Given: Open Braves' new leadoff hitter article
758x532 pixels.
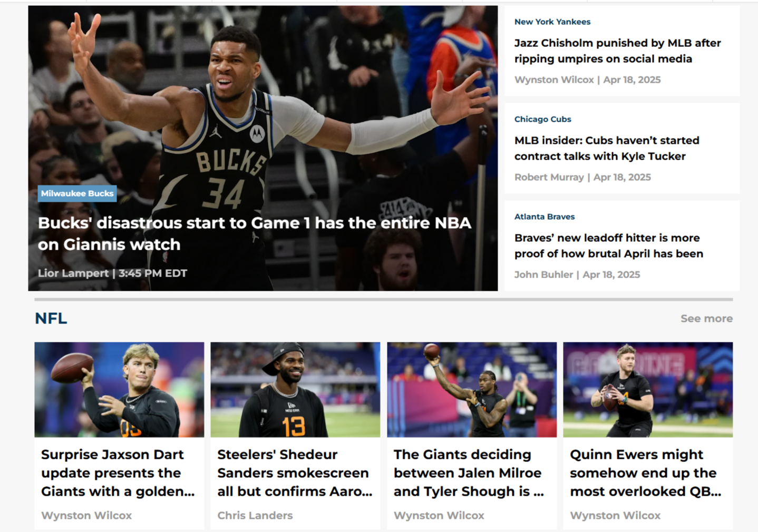Looking at the screenshot, I should 609,245.
